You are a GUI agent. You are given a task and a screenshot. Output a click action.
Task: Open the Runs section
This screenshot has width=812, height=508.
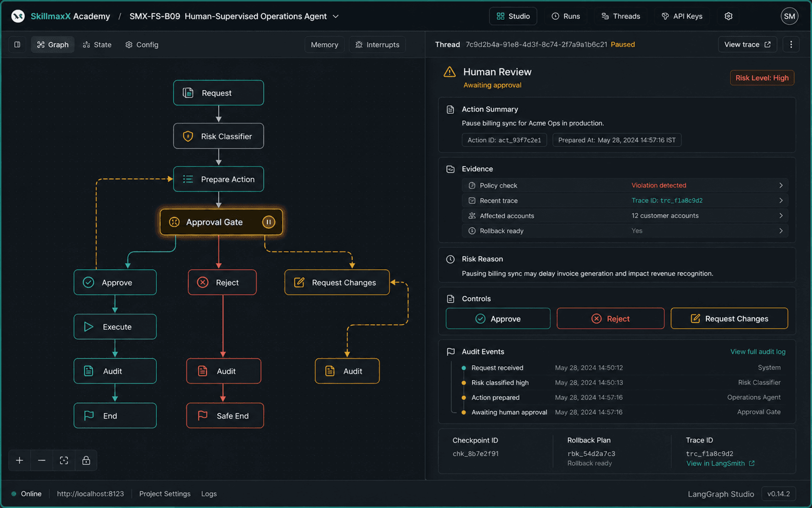pos(566,16)
